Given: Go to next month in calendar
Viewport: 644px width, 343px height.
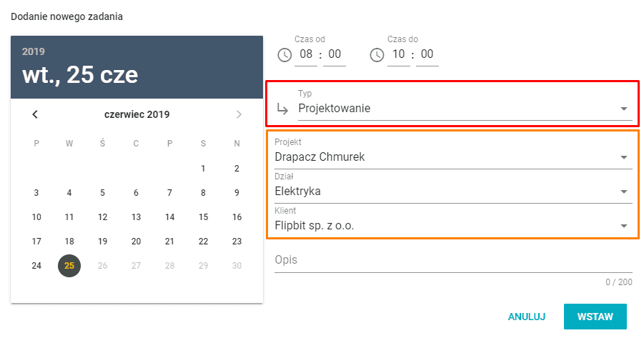Looking at the screenshot, I should pos(239,114).
